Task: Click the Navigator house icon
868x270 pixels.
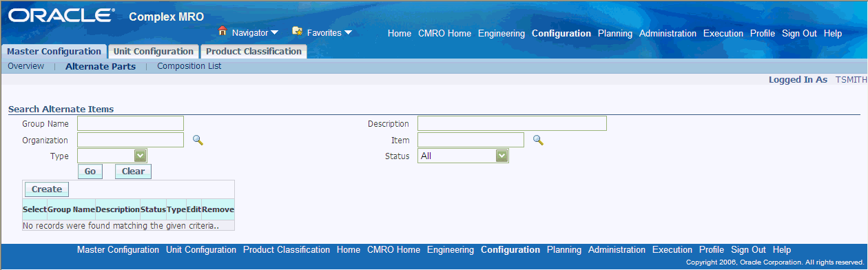Action: 223,32
